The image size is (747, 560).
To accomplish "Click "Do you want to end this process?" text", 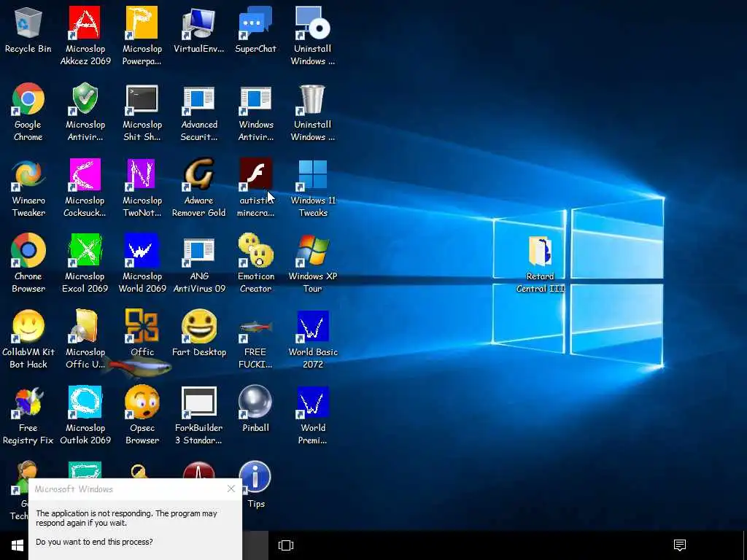I will pos(94,542).
